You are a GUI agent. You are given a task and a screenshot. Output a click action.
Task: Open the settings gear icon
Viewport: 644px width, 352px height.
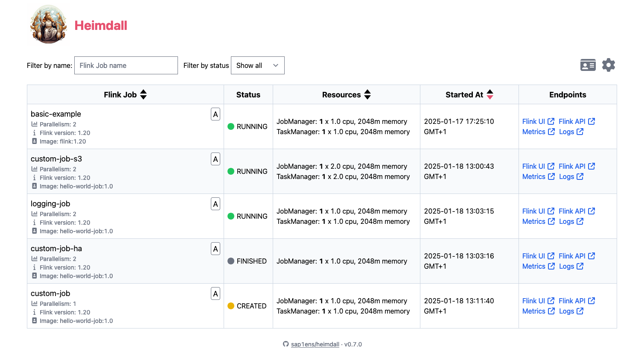(x=608, y=65)
